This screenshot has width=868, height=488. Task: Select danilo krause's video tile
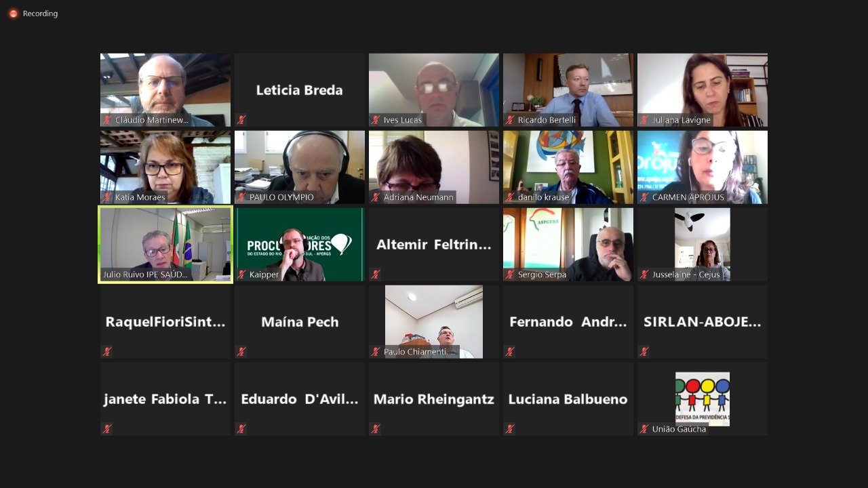tap(568, 167)
